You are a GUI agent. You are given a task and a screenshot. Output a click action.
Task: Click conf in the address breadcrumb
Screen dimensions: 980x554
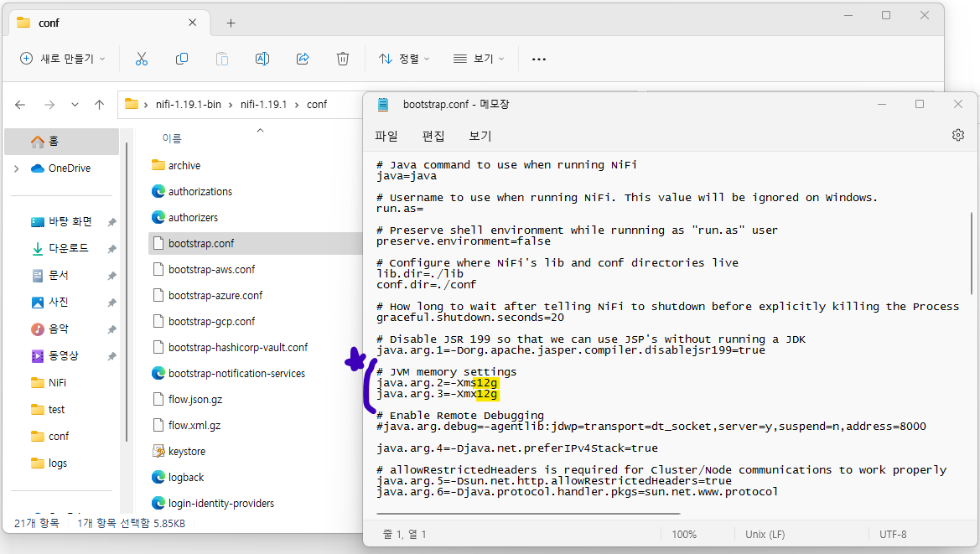(317, 104)
